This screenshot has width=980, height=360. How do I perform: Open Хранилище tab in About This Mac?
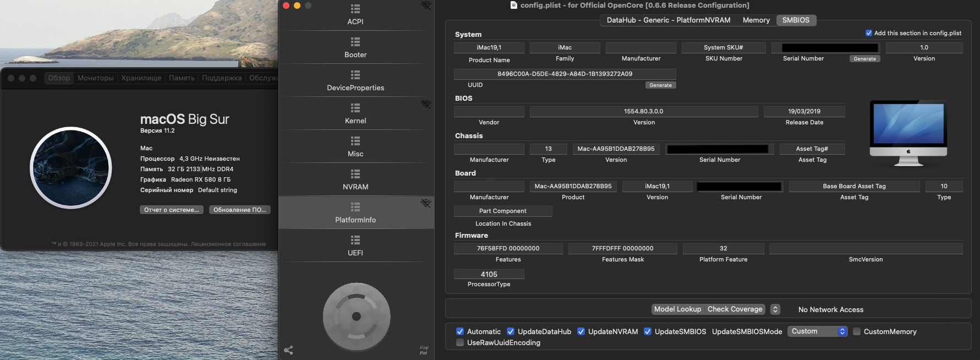[141, 78]
